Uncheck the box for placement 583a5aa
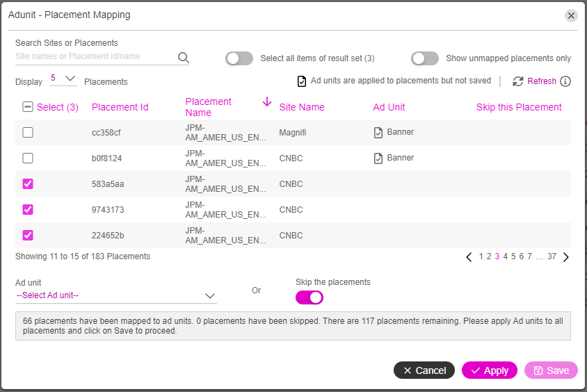Viewport: 587px width, 392px height. coord(28,183)
